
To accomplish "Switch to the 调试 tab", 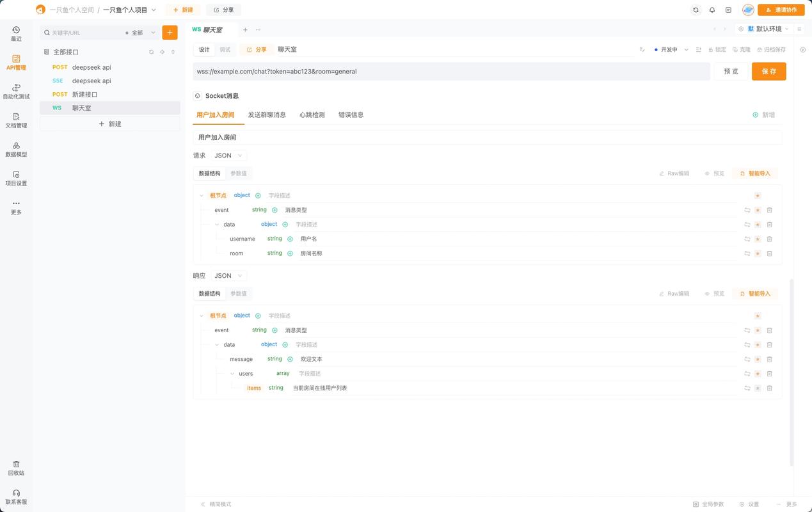I will [225, 49].
